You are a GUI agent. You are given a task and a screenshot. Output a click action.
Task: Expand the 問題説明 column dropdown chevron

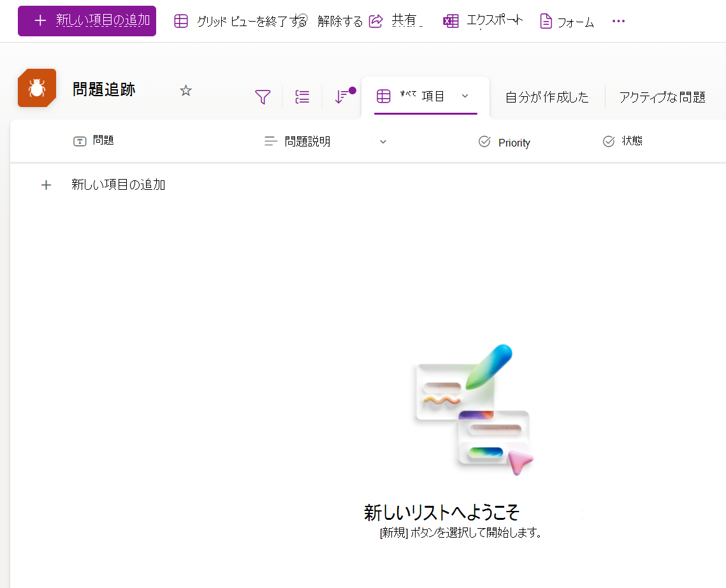pos(383,141)
